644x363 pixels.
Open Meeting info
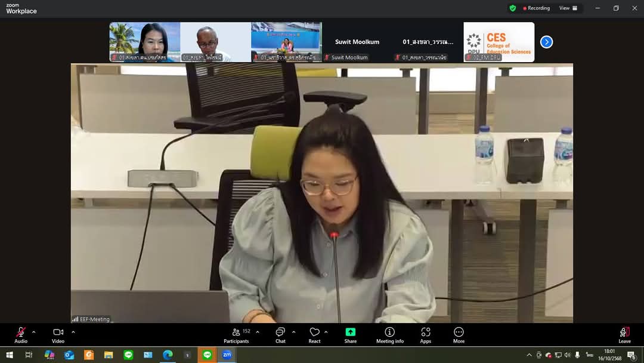(x=390, y=335)
